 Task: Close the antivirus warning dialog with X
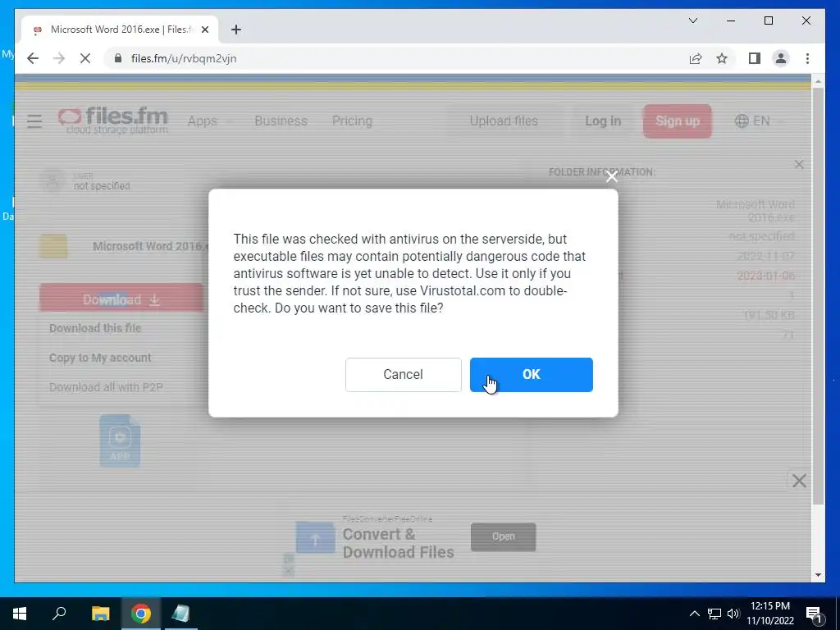pyautogui.click(x=612, y=176)
